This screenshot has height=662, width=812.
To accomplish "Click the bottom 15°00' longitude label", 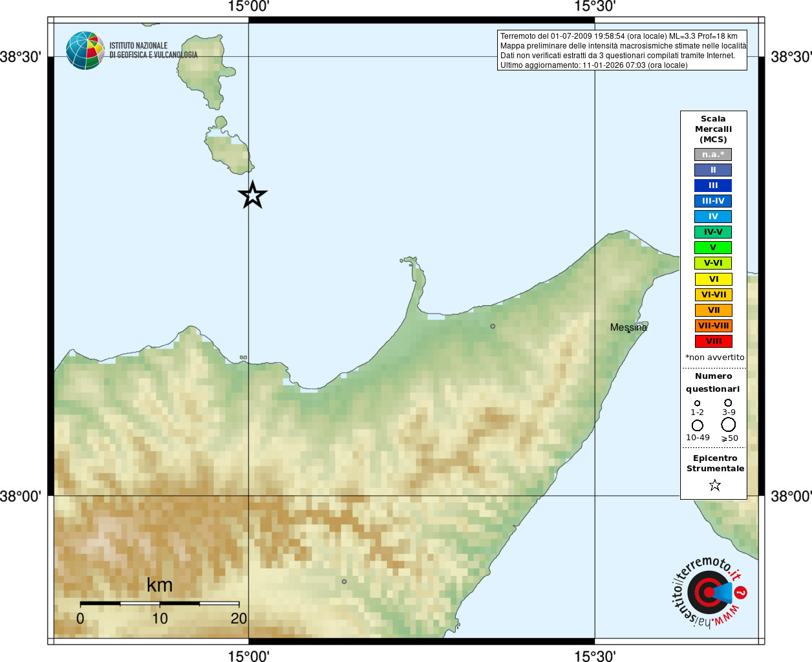I will tap(248, 656).
